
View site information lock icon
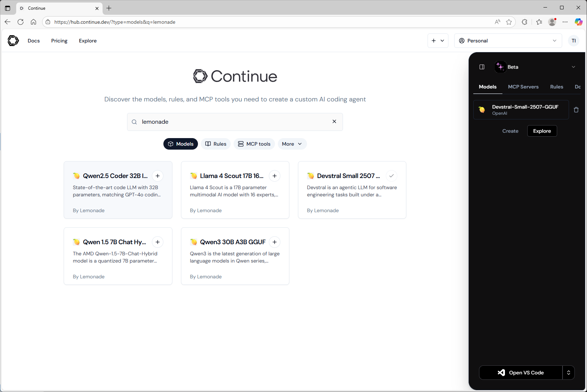pyautogui.click(x=48, y=22)
